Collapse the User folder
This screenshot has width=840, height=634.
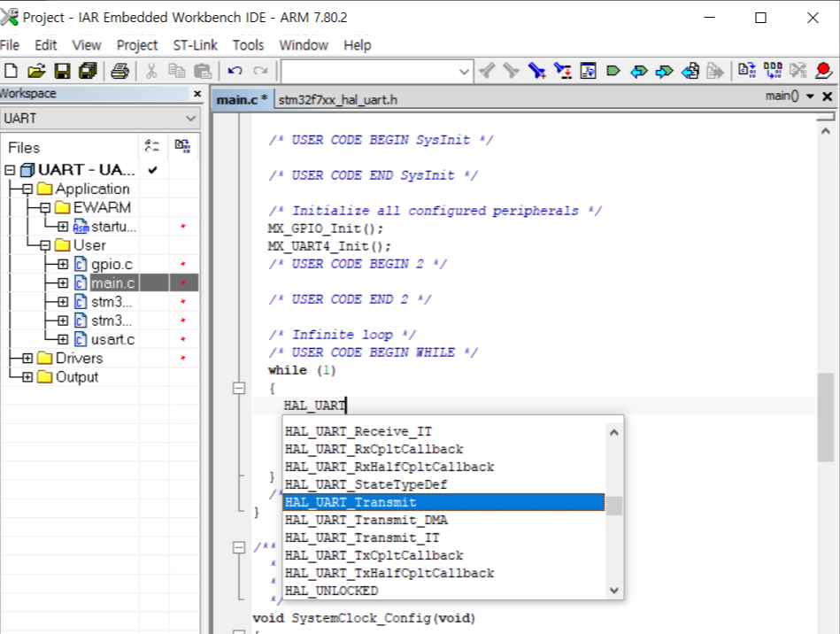tap(45, 245)
